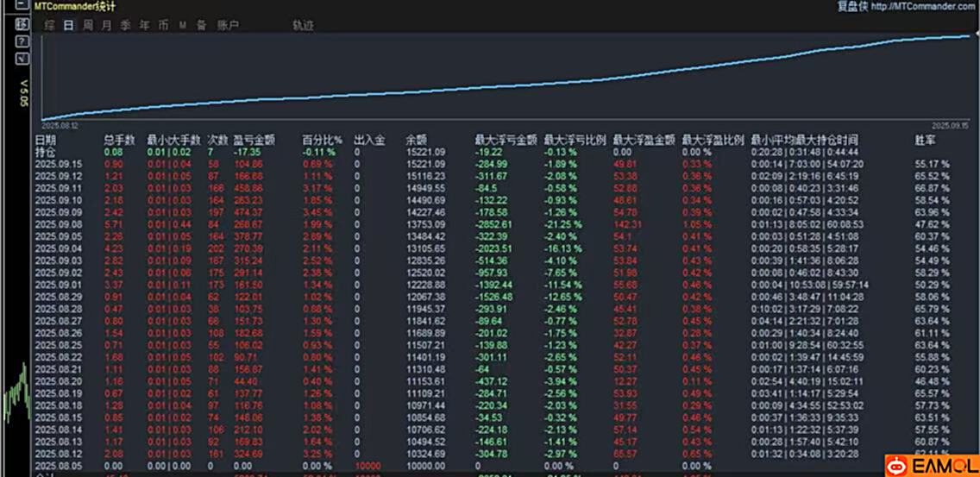Click the move-panel icon above the question mark
This screenshot has width=980, height=477.
coord(22,24)
